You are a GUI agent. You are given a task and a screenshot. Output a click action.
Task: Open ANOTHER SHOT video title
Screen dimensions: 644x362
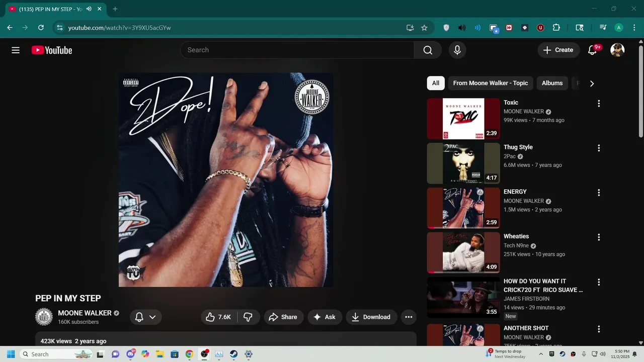[526, 328]
